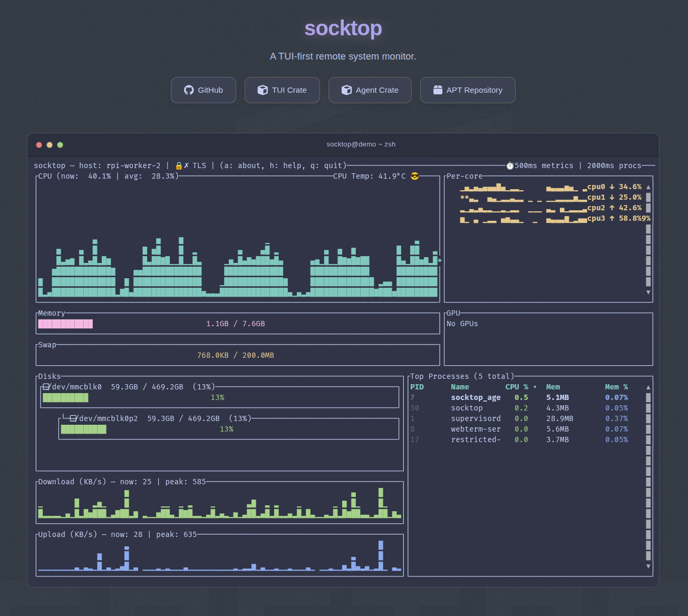Viewport: 688px width, 616px height.
Task: Click the GitHub logo icon on the GitHub button
Action: tap(188, 90)
